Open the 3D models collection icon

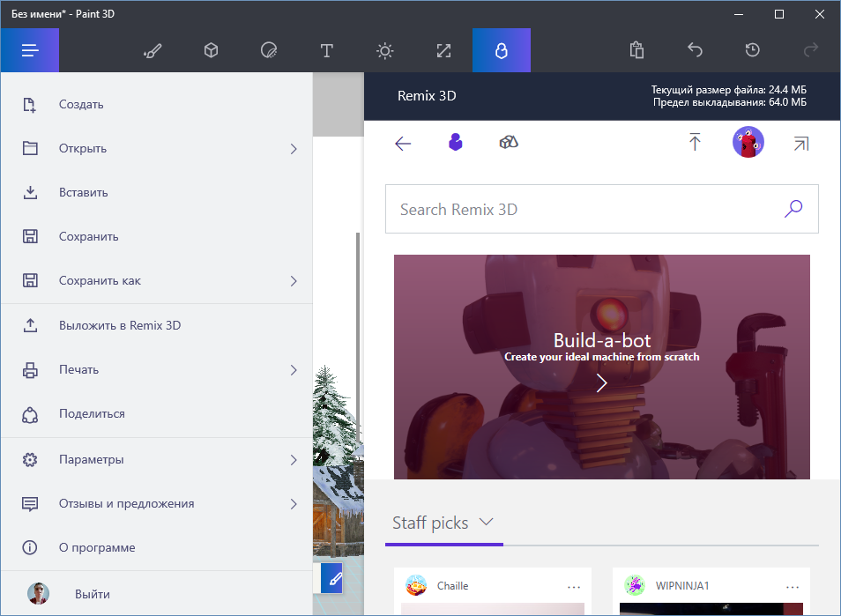click(x=509, y=142)
